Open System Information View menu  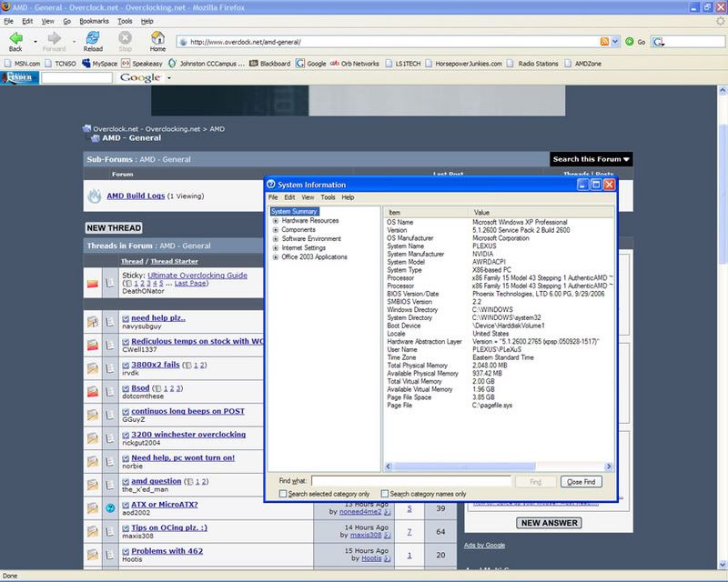(308, 197)
